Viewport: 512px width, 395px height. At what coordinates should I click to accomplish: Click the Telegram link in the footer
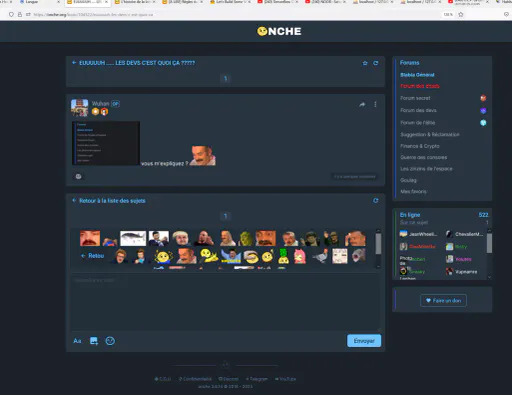click(256, 379)
